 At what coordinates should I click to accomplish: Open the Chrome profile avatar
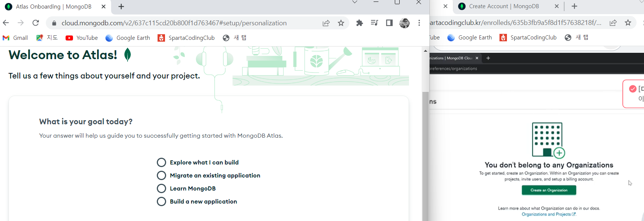(x=404, y=23)
